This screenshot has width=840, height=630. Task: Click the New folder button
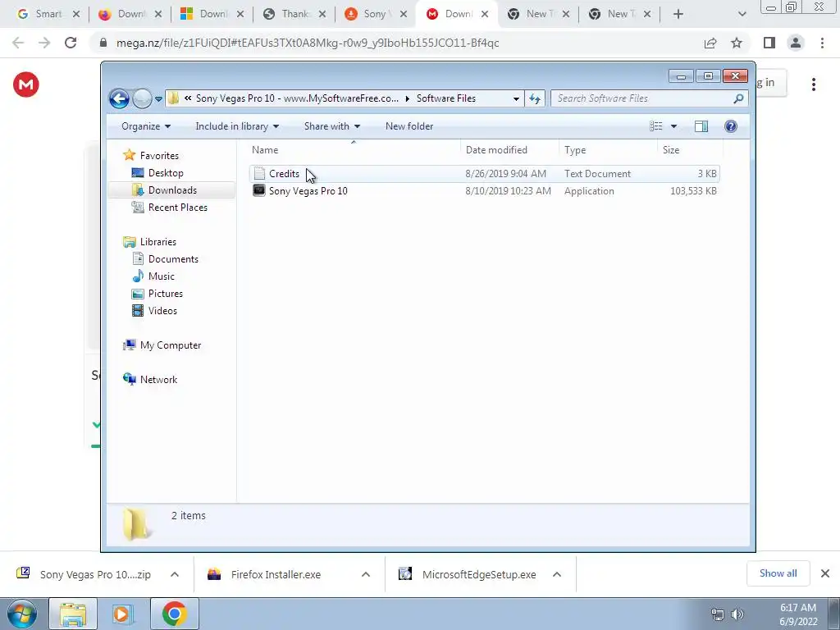coord(409,126)
